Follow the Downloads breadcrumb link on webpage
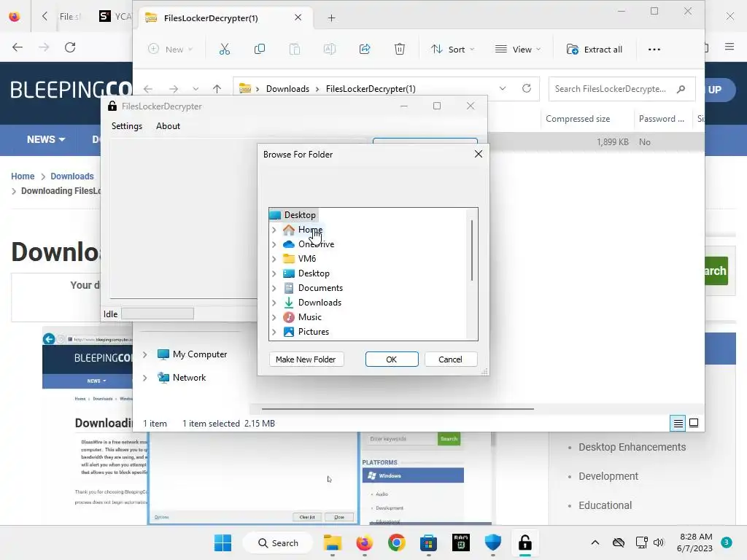Viewport: 747px width, 560px height. [72, 176]
